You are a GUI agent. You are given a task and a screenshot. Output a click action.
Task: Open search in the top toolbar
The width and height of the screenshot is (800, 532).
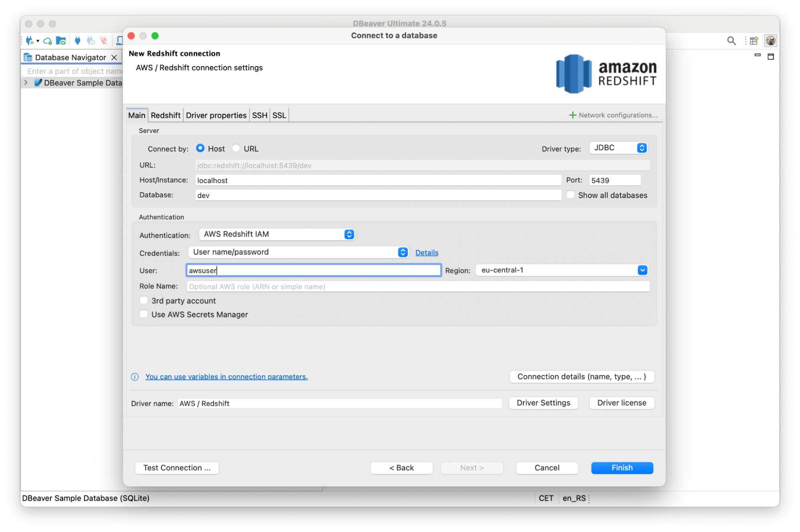click(731, 40)
